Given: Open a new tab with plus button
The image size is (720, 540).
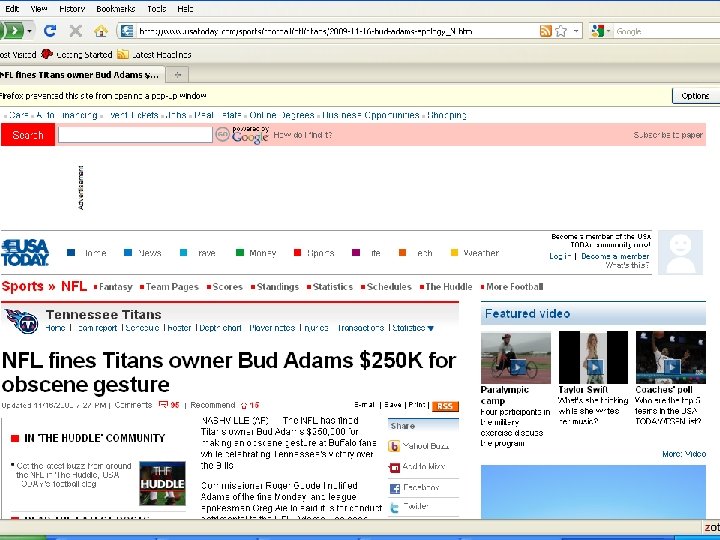Looking at the screenshot, I should (x=177, y=75).
